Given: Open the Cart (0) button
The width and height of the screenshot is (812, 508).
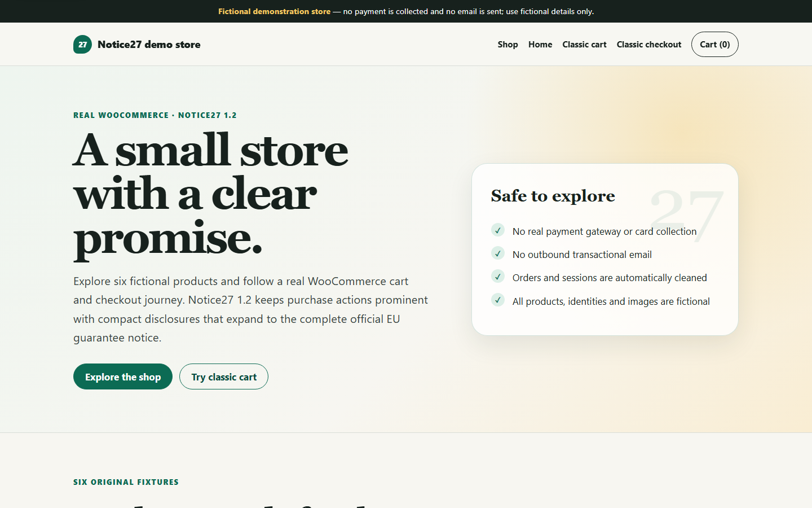Looking at the screenshot, I should pos(715,45).
